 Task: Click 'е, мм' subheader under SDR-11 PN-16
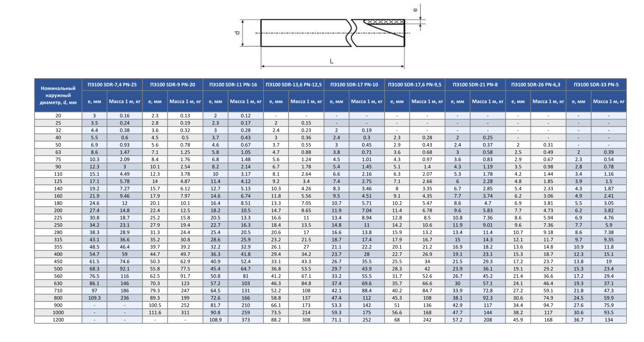pos(216,101)
